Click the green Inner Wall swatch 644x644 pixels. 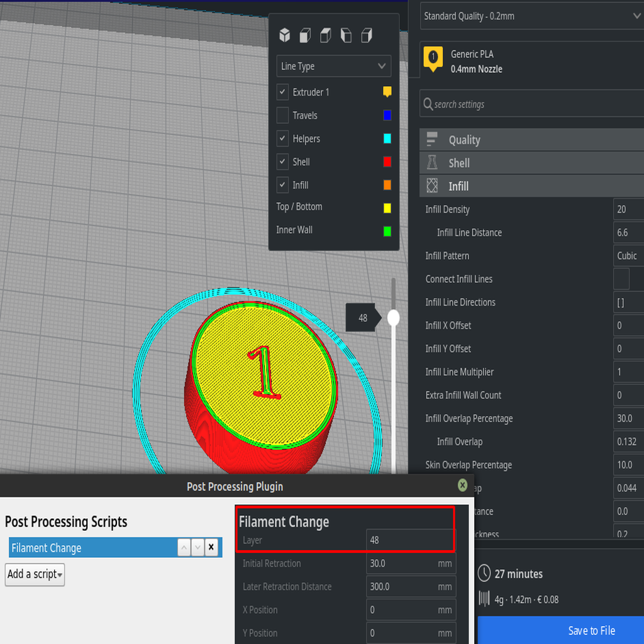pyautogui.click(x=387, y=231)
